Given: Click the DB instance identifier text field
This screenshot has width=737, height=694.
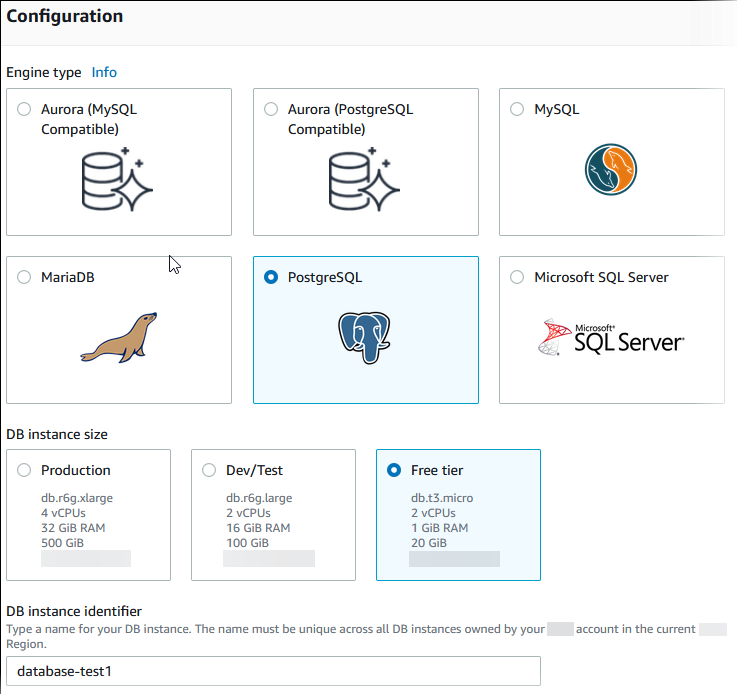Looking at the screenshot, I should pos(273,671).
